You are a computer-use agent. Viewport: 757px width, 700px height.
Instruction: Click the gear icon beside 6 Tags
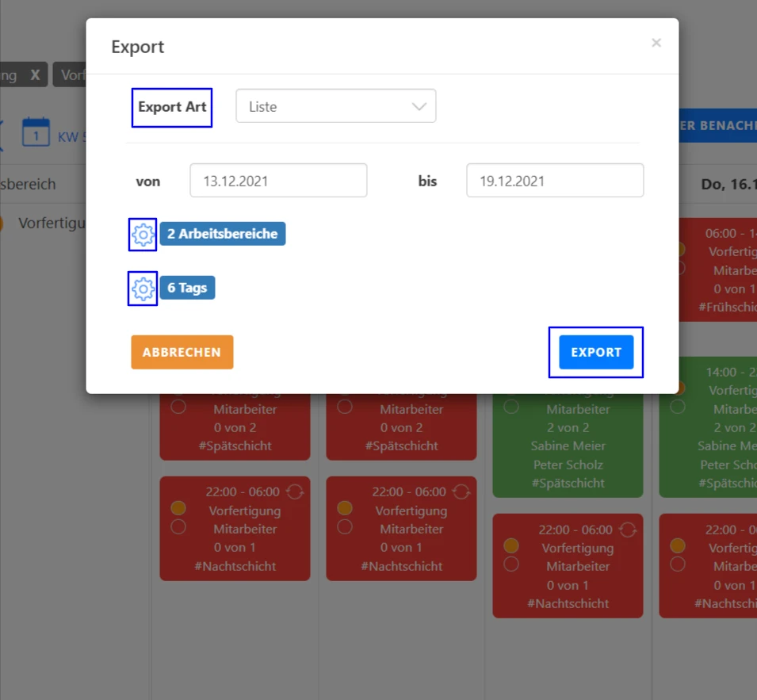(x=142, y=288)
